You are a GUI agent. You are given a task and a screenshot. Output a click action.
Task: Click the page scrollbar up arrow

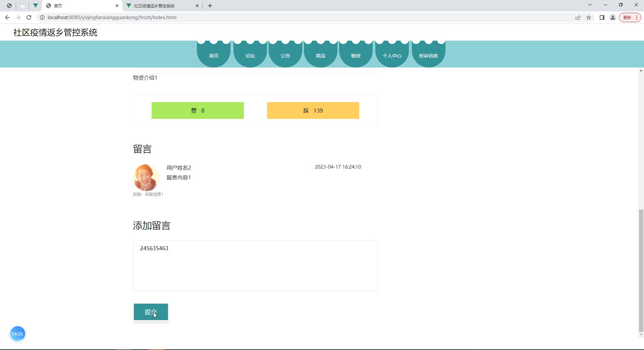click(641, 71)
